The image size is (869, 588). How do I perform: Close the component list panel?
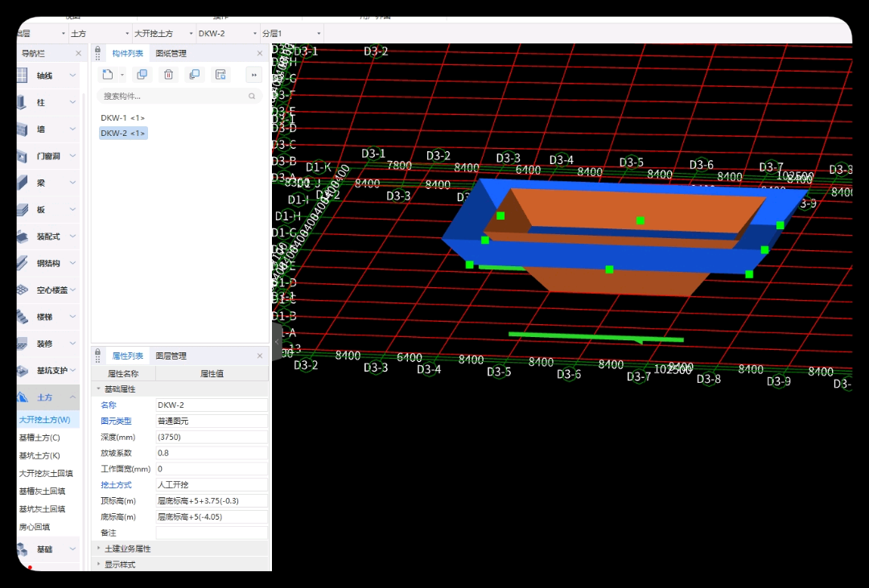[x=260, y=53]
